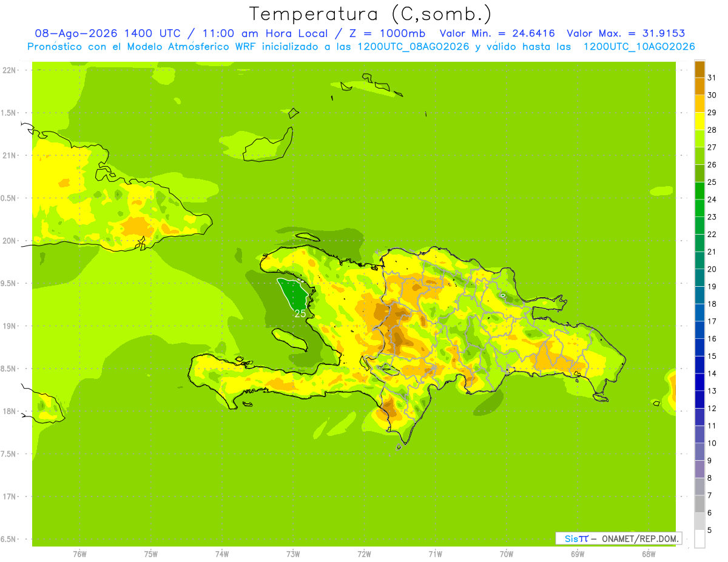This screenshot has height=562, width=728.
Task: Click the legend value '5'
Action: [710, 530]
